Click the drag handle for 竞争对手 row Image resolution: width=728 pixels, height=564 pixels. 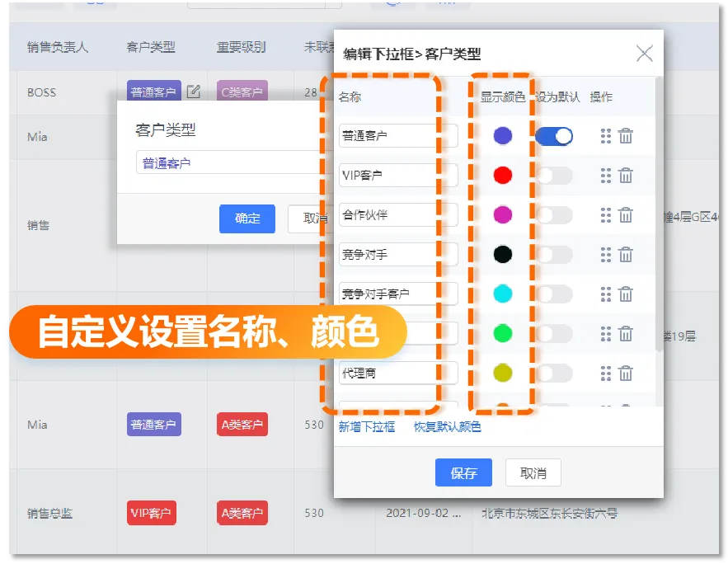click(x=606, y=255)
